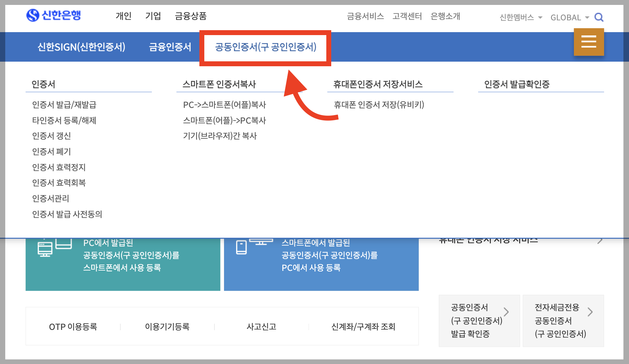629x364 pixels.
Task: Open 인증서 발급 사전동의 link
Action: 67,214
